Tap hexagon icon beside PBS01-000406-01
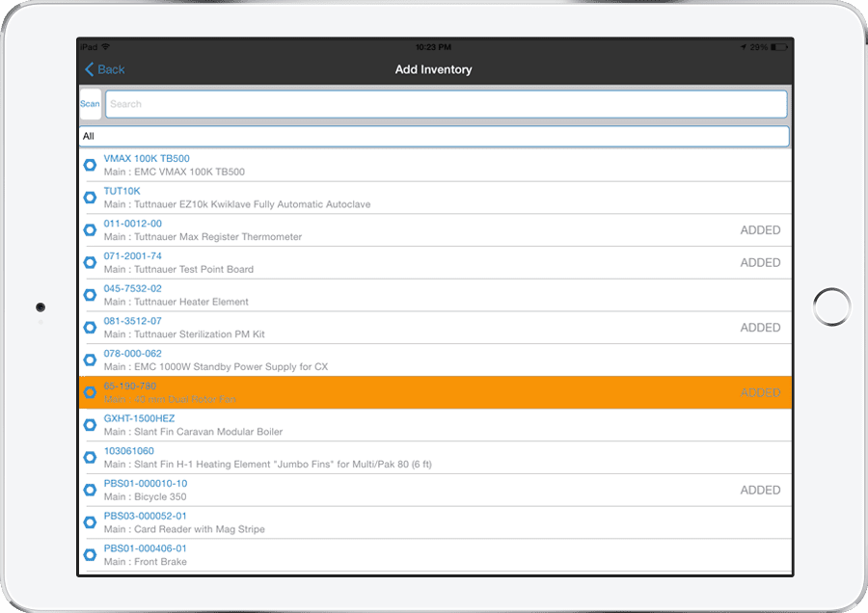The width and height of the screenshot is (868, 613). [90, 555]
